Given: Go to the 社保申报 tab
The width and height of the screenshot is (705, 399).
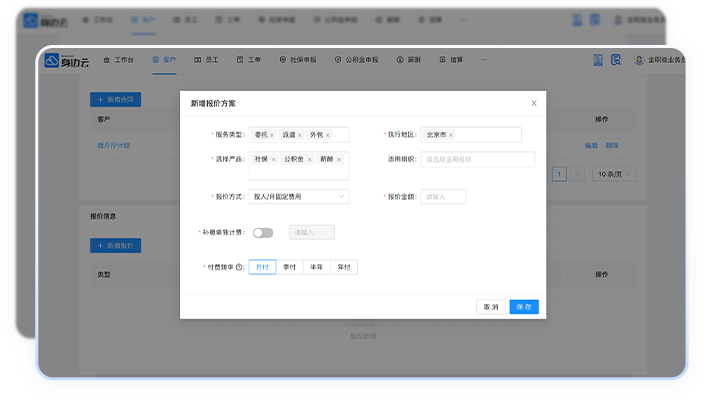Looking at the screenshot, I should coord(298,59).
